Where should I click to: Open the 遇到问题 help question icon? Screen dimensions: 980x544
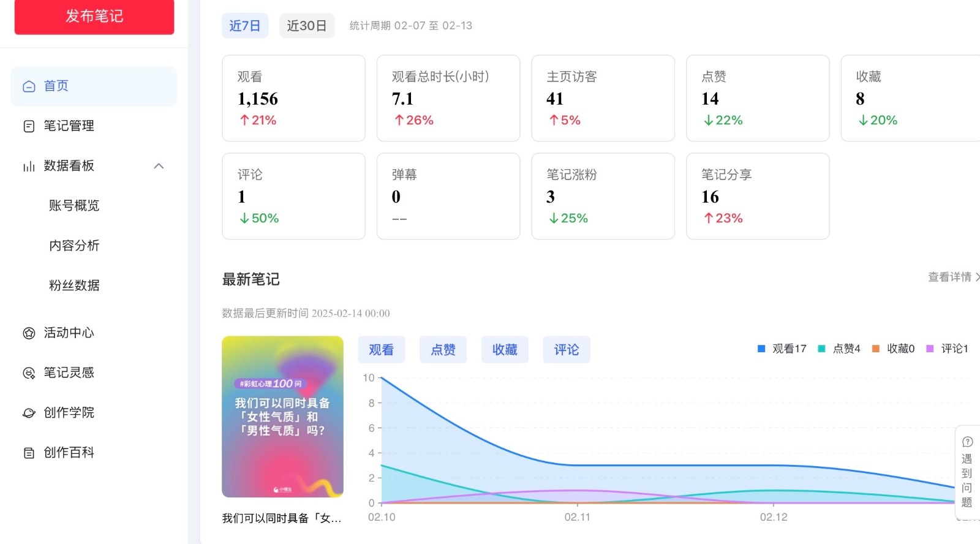pos(967,442)
